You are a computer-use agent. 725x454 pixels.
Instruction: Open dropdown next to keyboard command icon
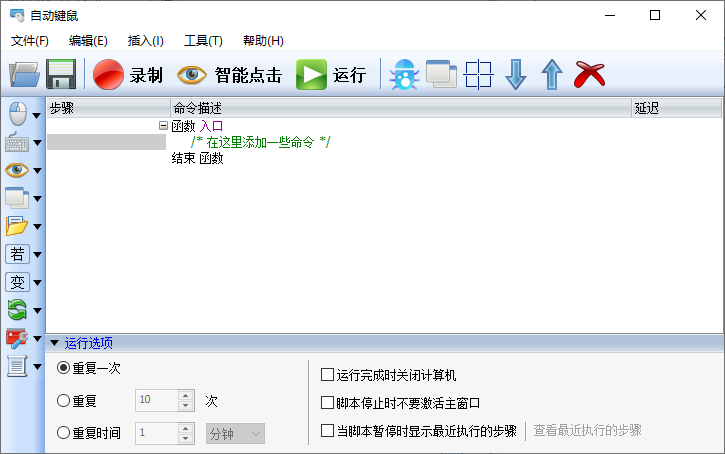[37, 143]
